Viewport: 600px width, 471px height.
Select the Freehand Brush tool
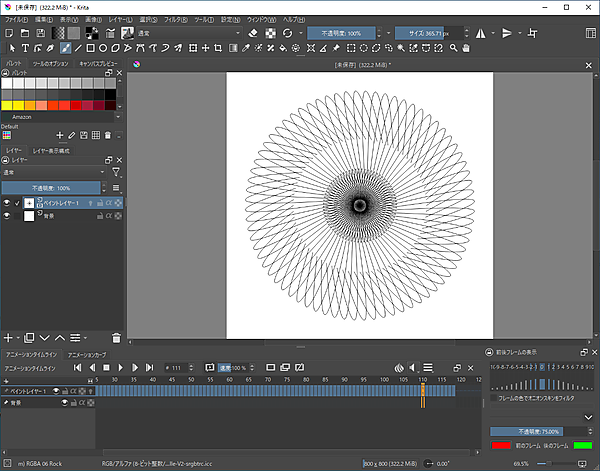pyautogui.click(x=66, y=47)
